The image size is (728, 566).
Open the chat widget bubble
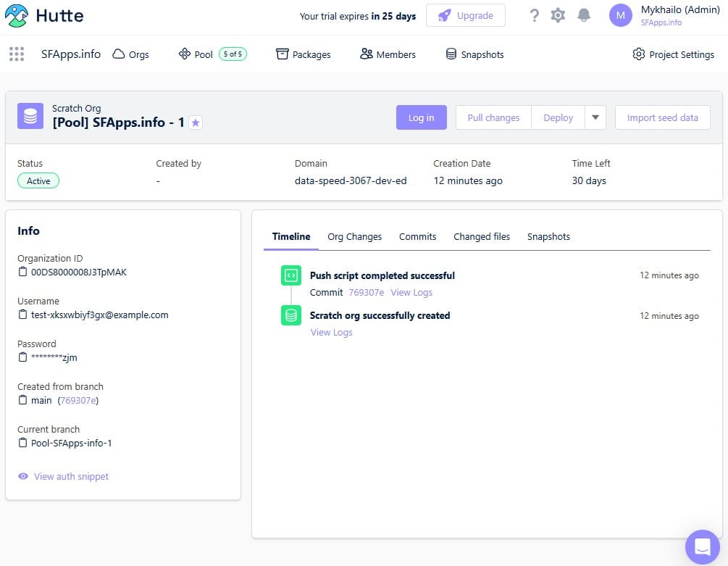[703, 546]
